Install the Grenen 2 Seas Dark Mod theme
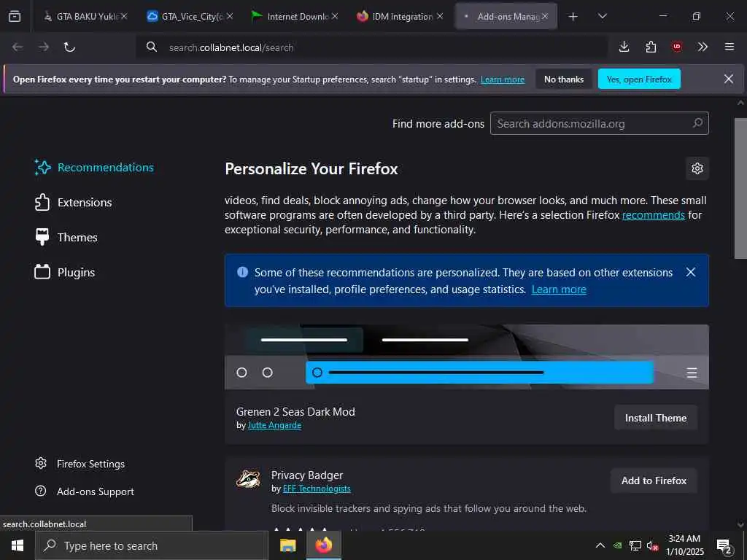This screenshot has height=560, width=747. point(656,418)
